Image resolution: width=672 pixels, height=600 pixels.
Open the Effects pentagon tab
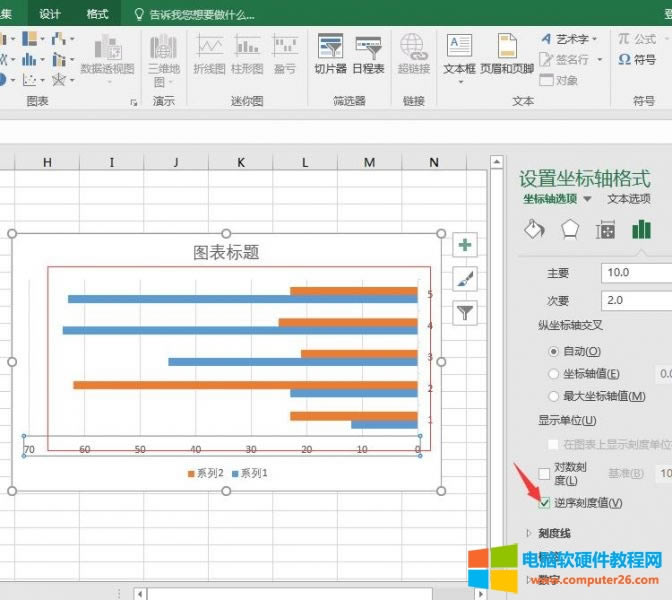pos(570,229)
